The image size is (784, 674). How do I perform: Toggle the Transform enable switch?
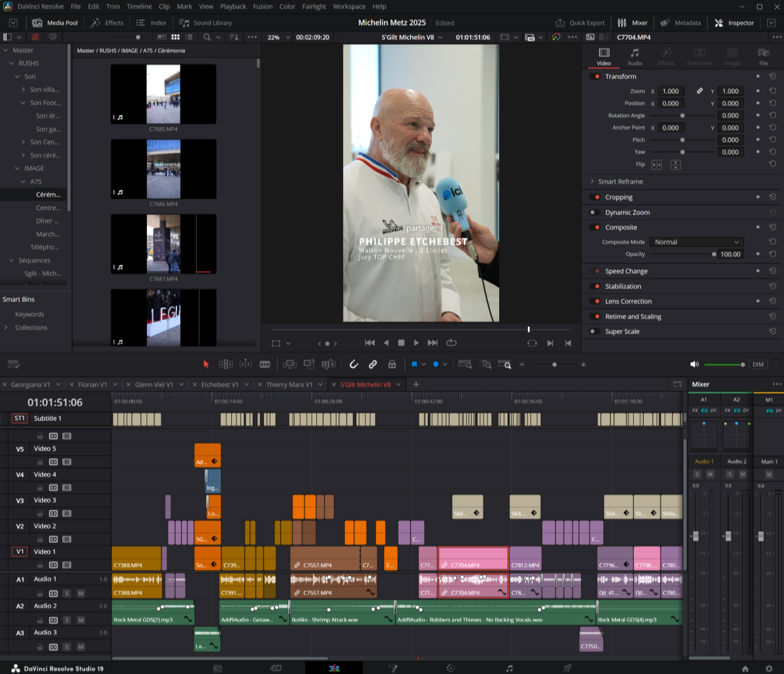(595, 76)
